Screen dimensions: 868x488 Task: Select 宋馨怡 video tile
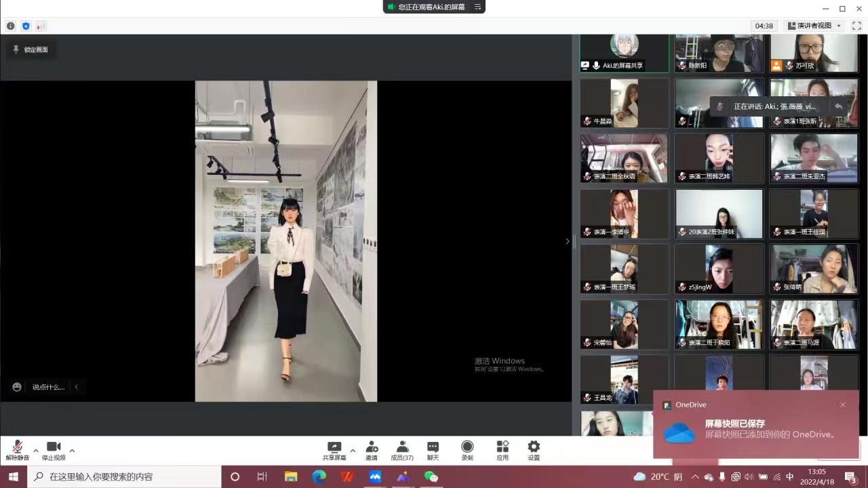[624, 325]
